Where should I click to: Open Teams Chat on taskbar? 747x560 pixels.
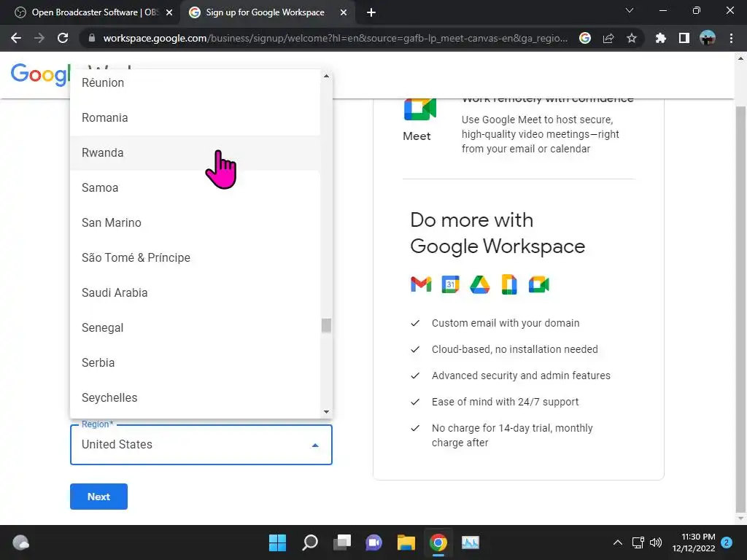tap(374, 542)
